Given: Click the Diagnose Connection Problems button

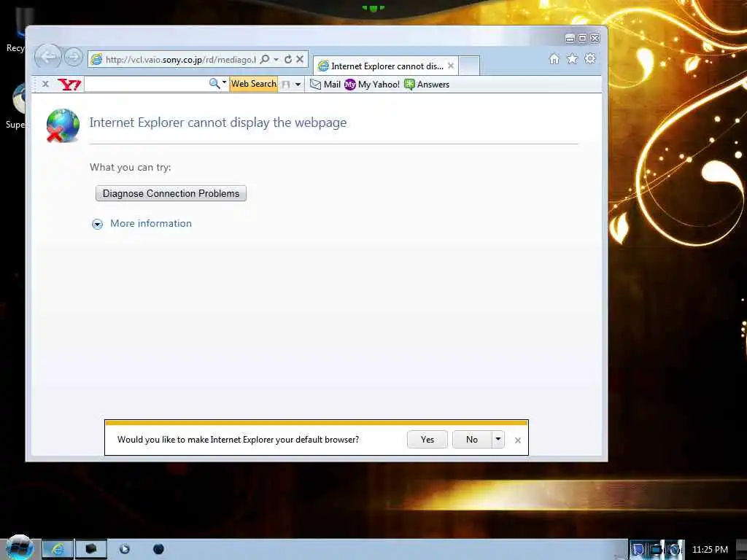Looking at the screenshot, I should coord(171,193).
